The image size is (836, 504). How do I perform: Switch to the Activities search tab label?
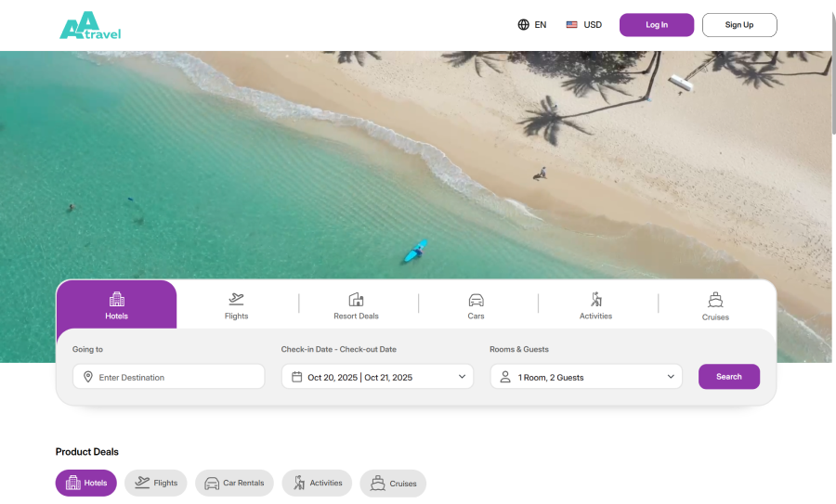[x=595, y=316]
